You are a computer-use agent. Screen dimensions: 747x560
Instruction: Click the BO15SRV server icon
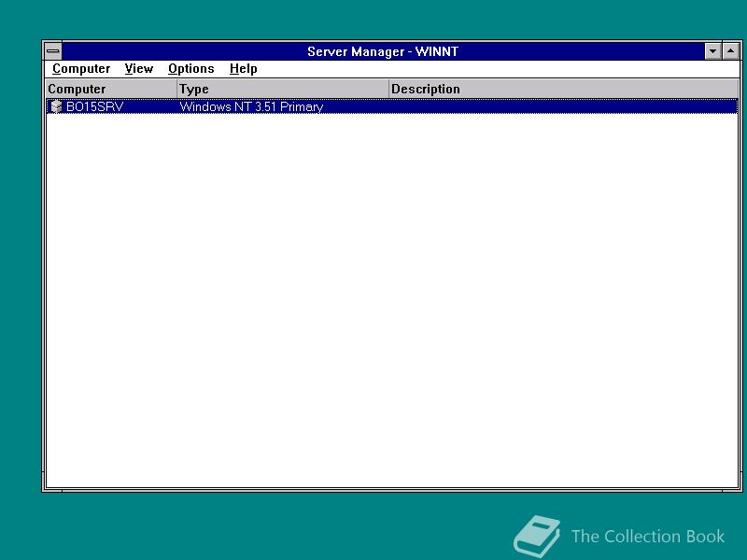pyautogui.click(x=56, y=106)
